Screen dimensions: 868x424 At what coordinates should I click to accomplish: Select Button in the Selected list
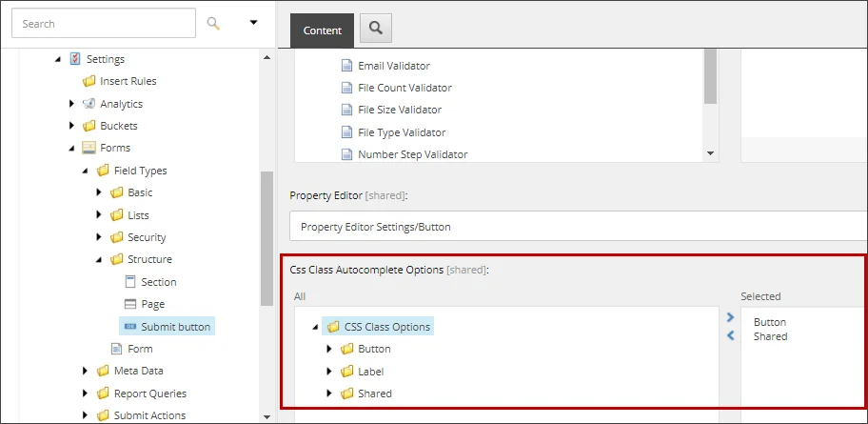point(770,322)
